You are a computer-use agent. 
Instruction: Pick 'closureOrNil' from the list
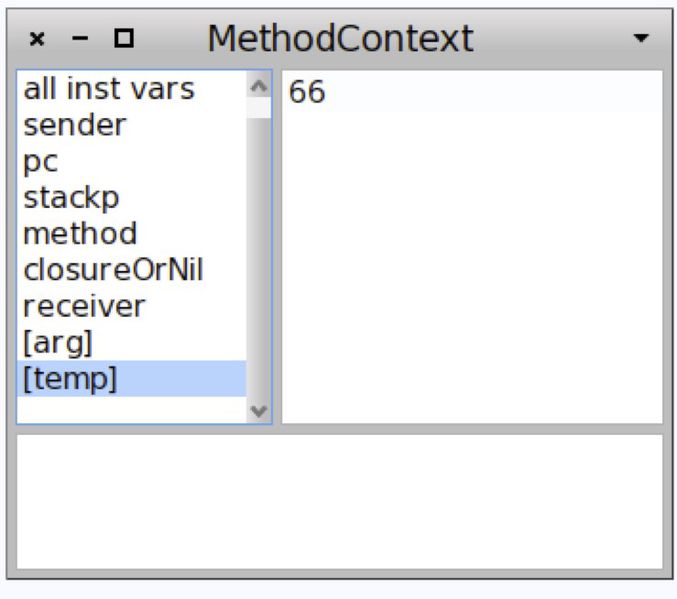tap(113, 270)
